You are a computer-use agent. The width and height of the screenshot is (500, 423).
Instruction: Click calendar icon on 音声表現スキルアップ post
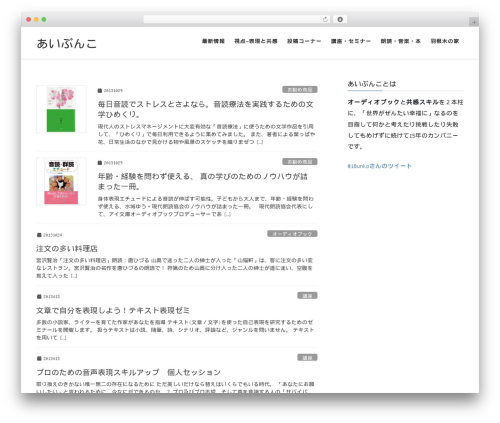[x=39, y=359]
